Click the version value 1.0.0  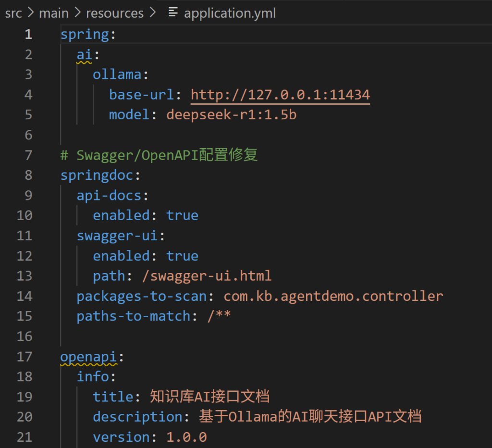pos(186,437)
